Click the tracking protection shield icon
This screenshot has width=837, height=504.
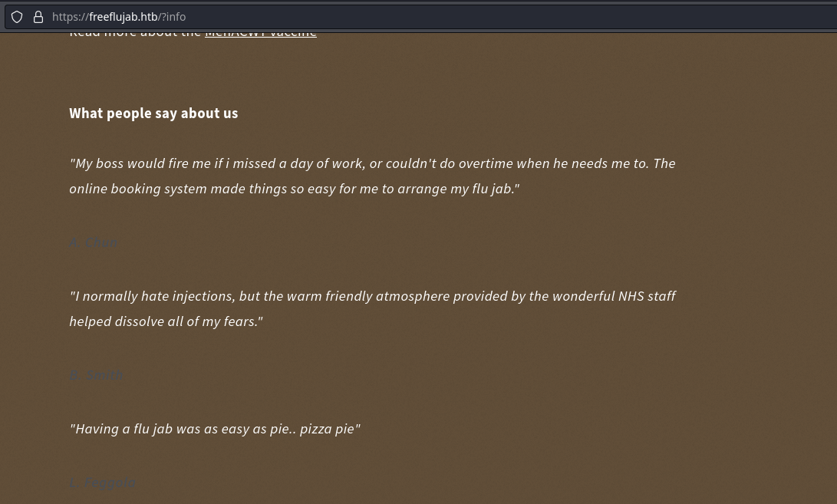(17, 17)
